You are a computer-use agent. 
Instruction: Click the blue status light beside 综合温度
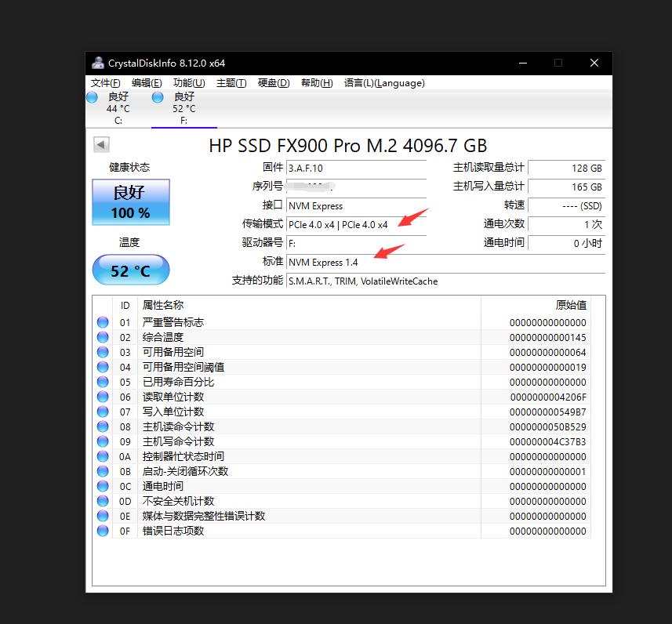pyautogui.click(x=103, y=337)
